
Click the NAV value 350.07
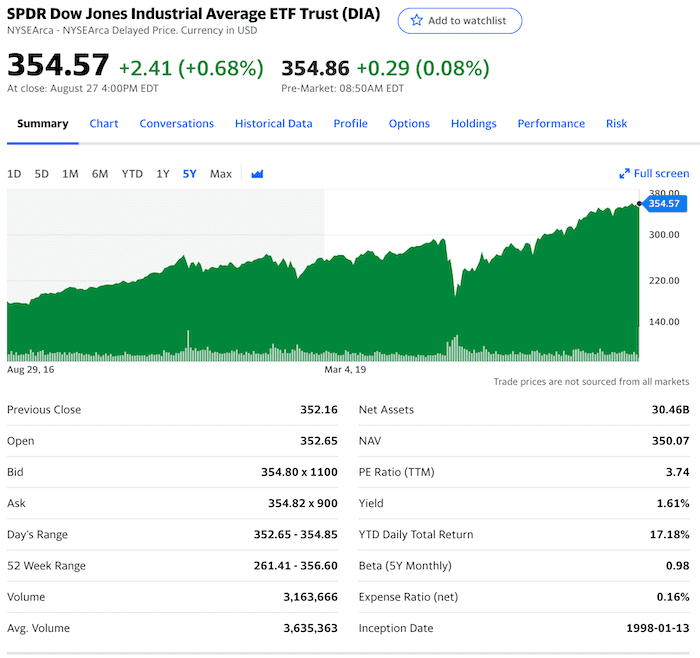(670, 441)
